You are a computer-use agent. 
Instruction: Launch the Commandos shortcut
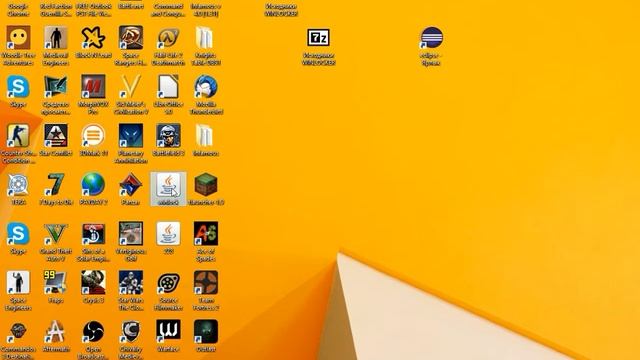tap(18, 331)
